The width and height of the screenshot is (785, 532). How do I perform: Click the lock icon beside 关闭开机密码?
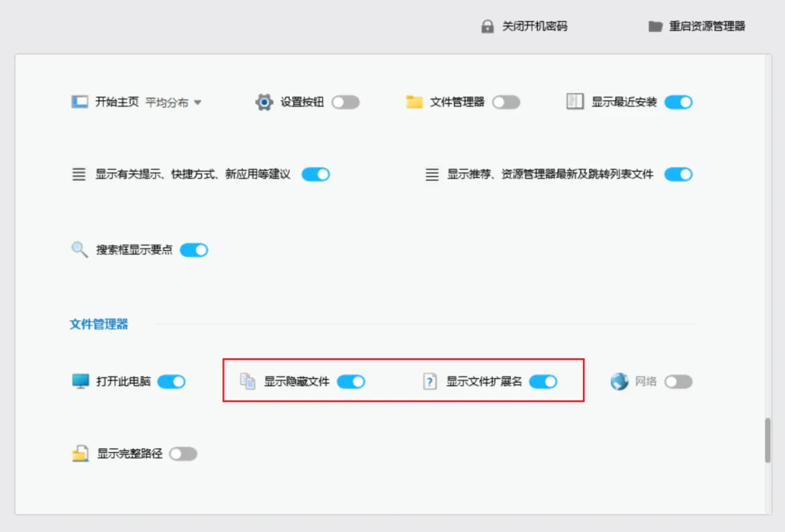486,26
